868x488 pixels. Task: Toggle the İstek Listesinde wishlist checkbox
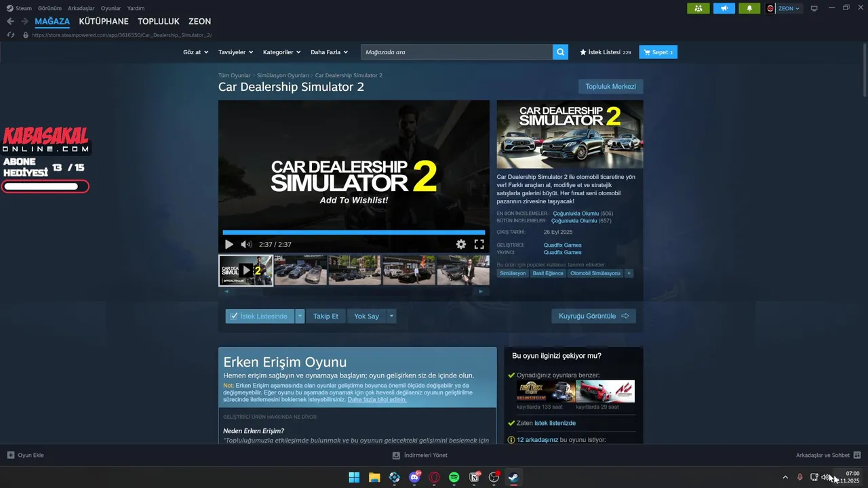pos(234,316)
